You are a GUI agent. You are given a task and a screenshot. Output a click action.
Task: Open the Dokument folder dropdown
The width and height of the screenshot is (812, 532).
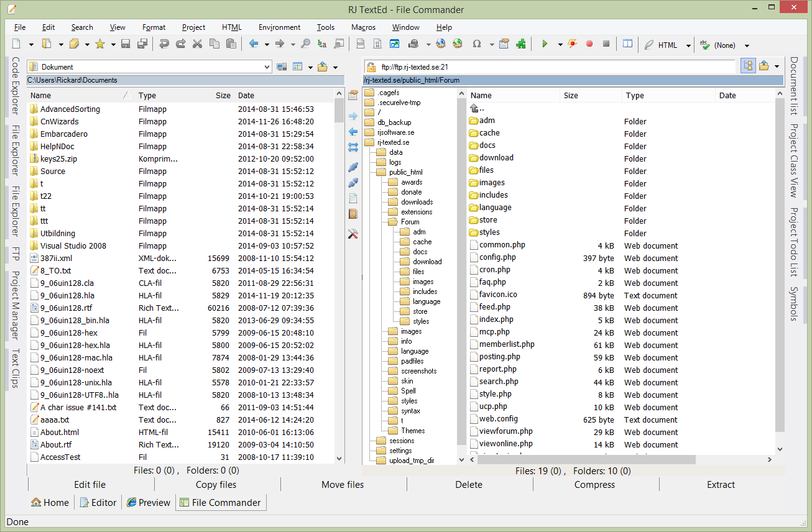pyautogui.click(x=267, y=66)
